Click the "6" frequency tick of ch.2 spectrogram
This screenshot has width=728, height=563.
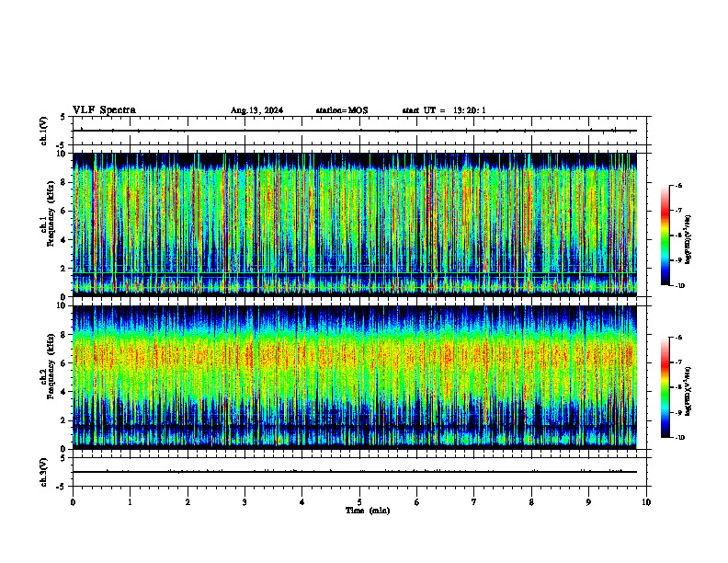point(64,363)
